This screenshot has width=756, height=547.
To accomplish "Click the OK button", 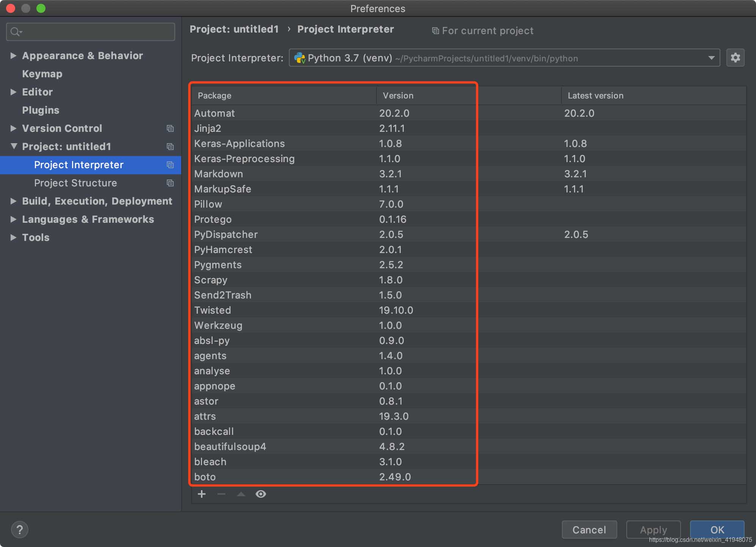I will [717, 530].
